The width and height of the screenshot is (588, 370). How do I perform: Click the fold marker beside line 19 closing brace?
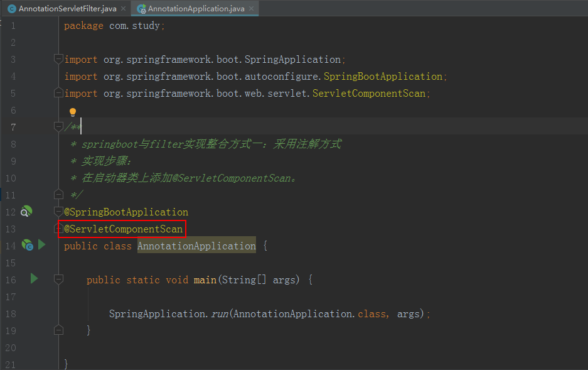click(x=58, y=329)
